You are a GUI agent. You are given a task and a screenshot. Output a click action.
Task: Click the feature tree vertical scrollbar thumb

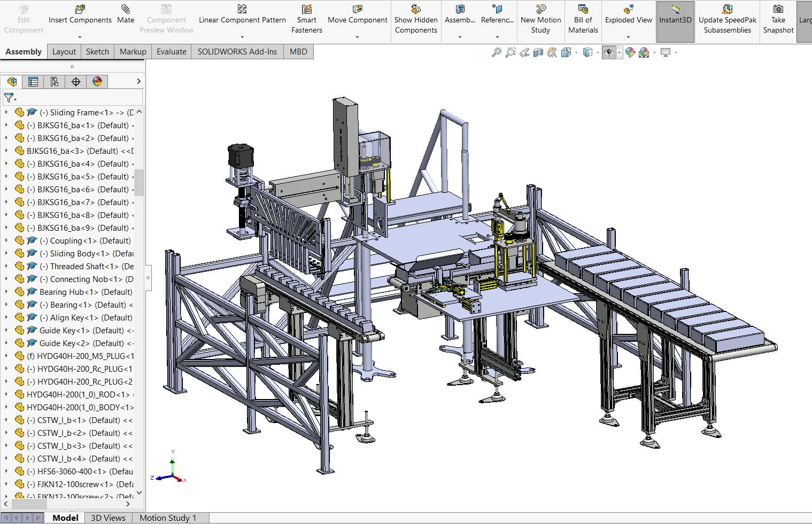139,183
